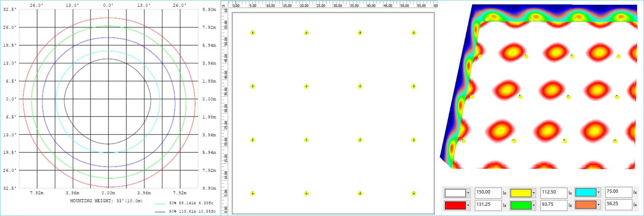Pick first floor row's third luminaire in 3D view

point(572,56)
